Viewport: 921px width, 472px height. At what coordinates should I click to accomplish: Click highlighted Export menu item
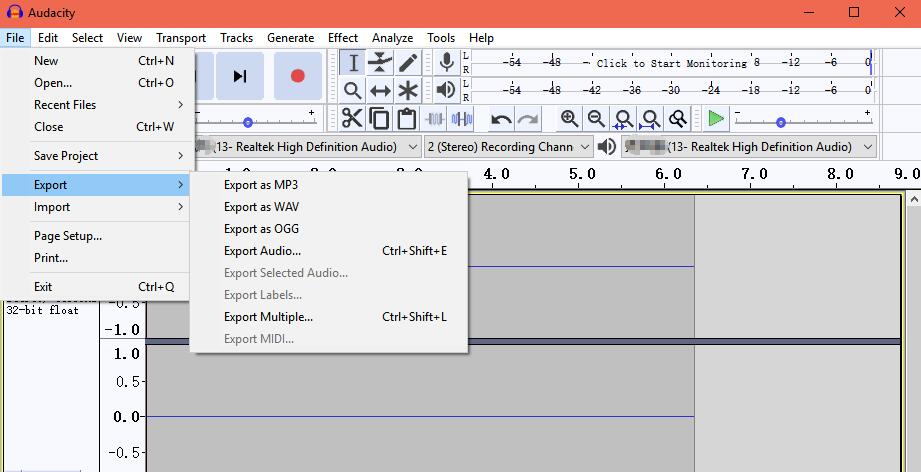click(96, 185)
